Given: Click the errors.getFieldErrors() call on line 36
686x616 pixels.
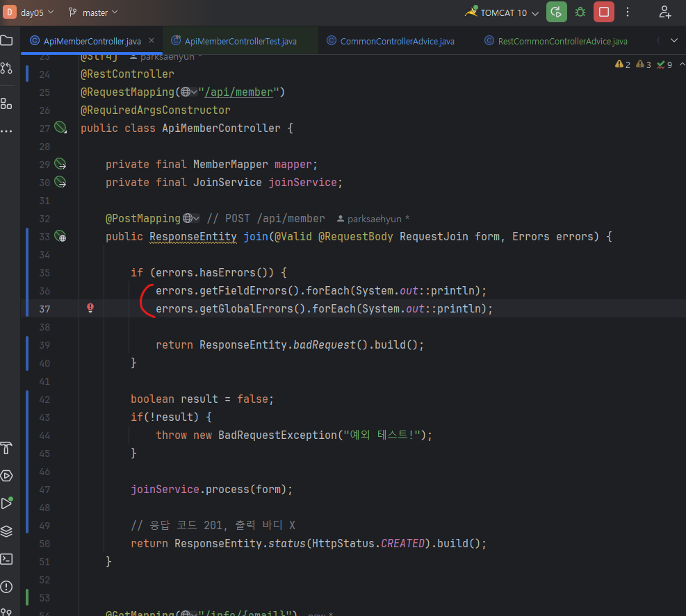Looking at the screenshot, I should [227, 291].
